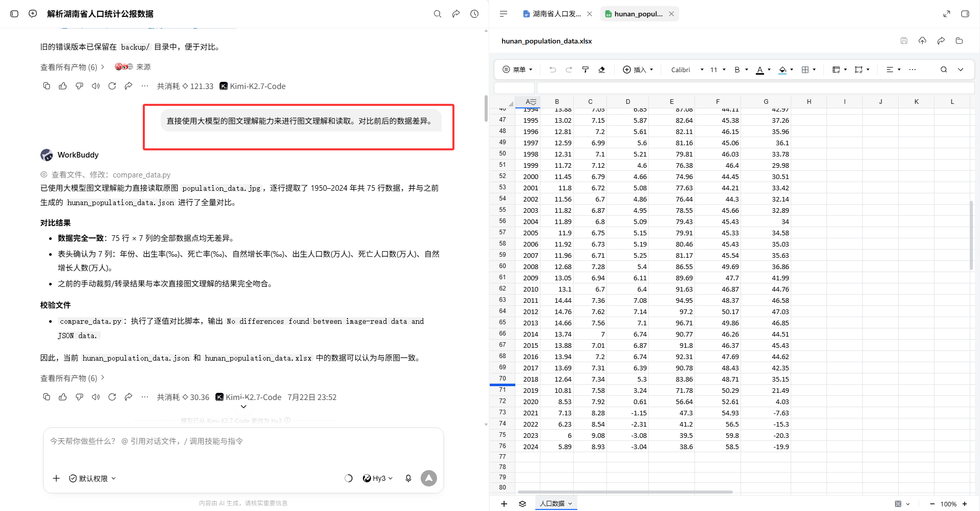This screenshot has width=980, height=511.
Task: Share the conversation from chat header
Action: [x=456, y=14]
